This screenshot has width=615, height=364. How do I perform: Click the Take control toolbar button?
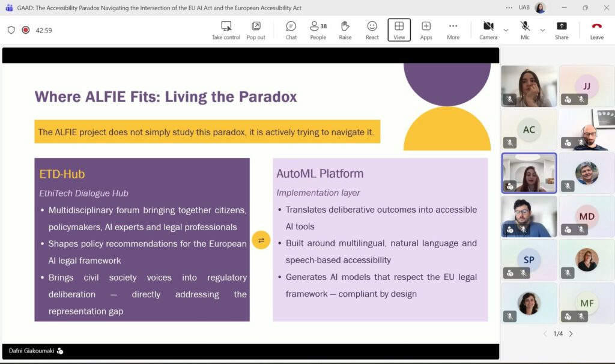[x=226, y=30]
